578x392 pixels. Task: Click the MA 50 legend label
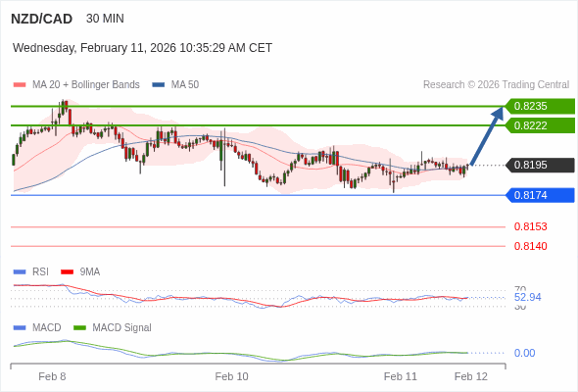(185, 85)
